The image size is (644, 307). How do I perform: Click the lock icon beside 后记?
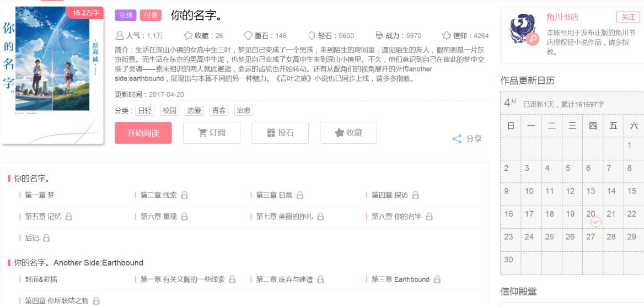coord(46,238)
